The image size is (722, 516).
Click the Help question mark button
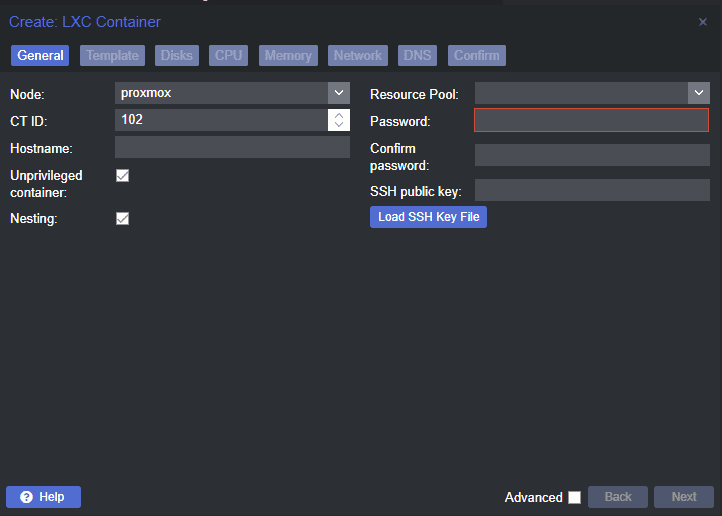pos(43,497)
